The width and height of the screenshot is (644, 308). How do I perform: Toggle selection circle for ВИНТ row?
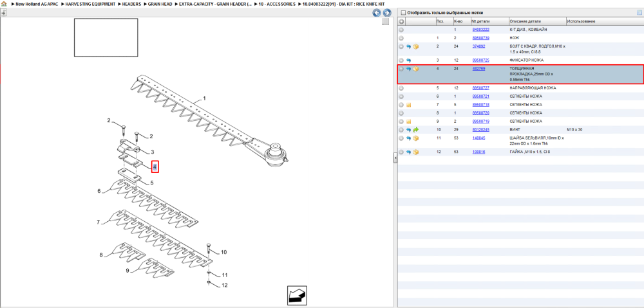click(401, 130)
